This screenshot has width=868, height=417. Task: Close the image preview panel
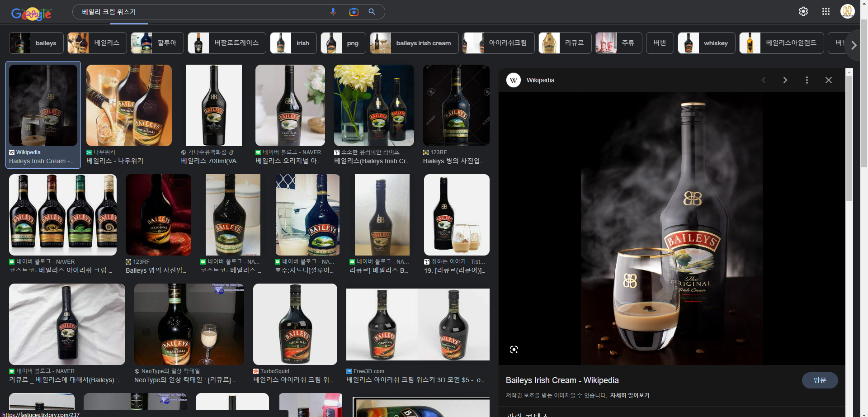point(829,80)
